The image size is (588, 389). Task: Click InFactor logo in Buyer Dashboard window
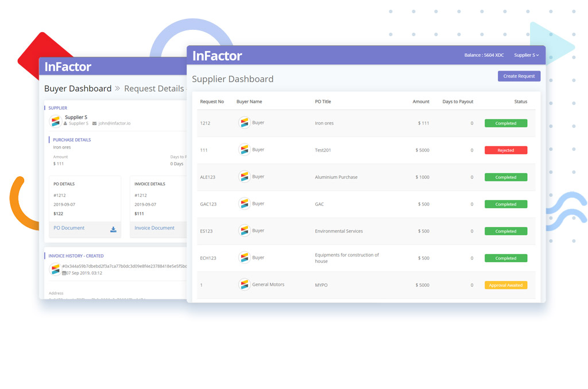pos(68,67)
